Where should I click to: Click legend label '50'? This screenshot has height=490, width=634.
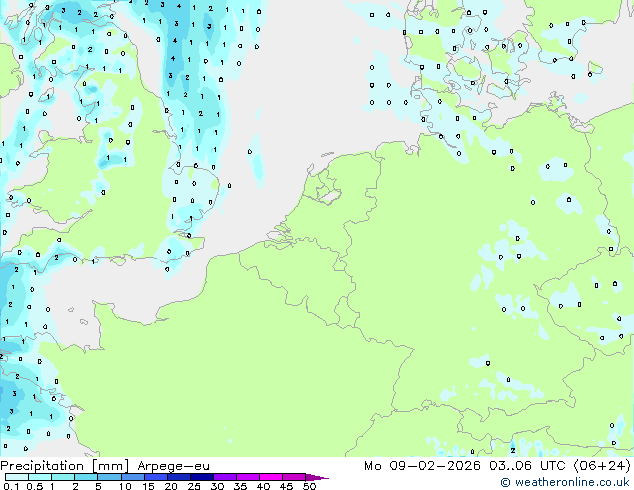[309, 486]
